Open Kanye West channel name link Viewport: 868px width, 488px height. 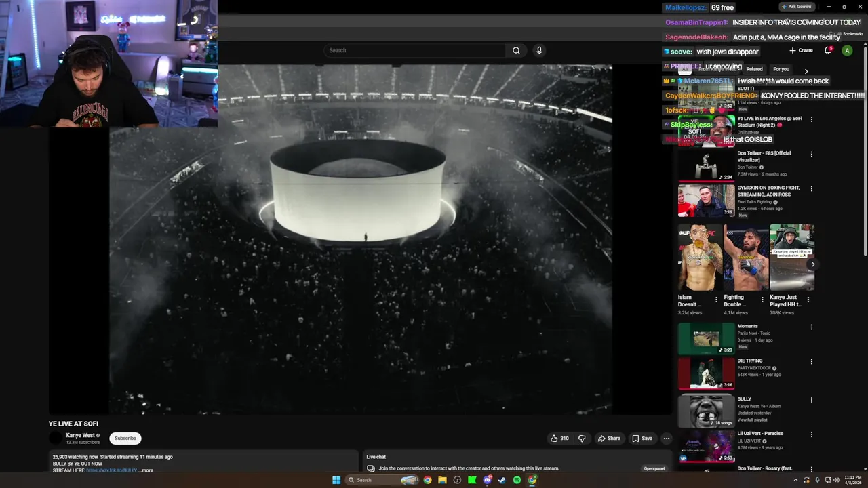pyautogui.click(x=80, y=435)
